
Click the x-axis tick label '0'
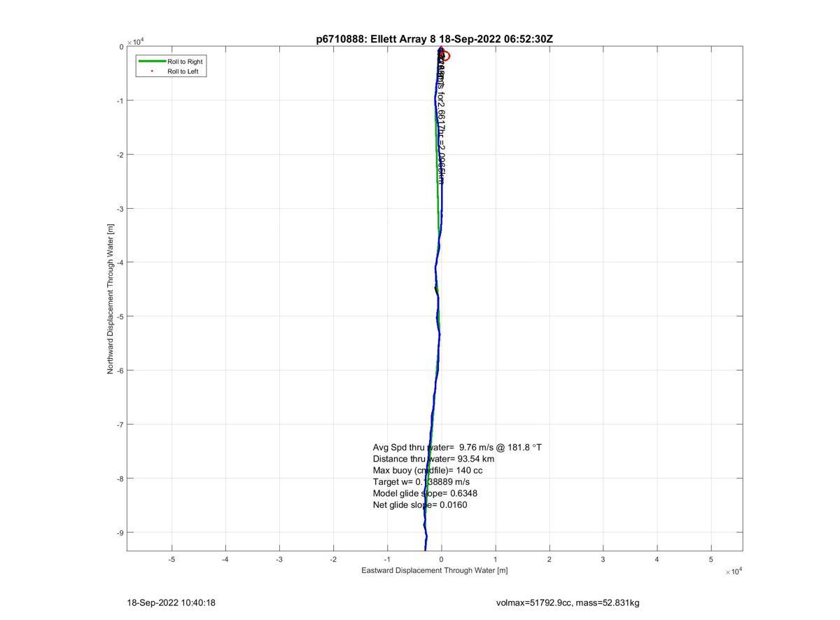[x=441, y=559]
